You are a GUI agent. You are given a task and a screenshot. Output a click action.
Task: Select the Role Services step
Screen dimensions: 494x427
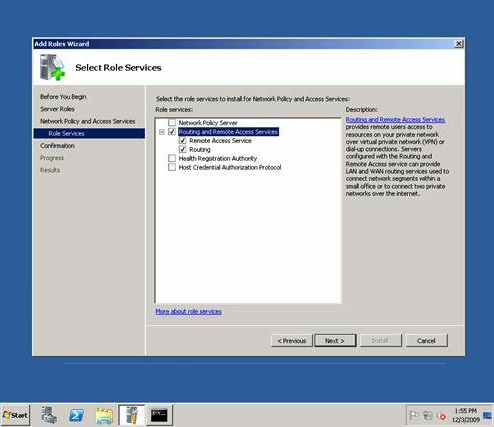(89, 133)
